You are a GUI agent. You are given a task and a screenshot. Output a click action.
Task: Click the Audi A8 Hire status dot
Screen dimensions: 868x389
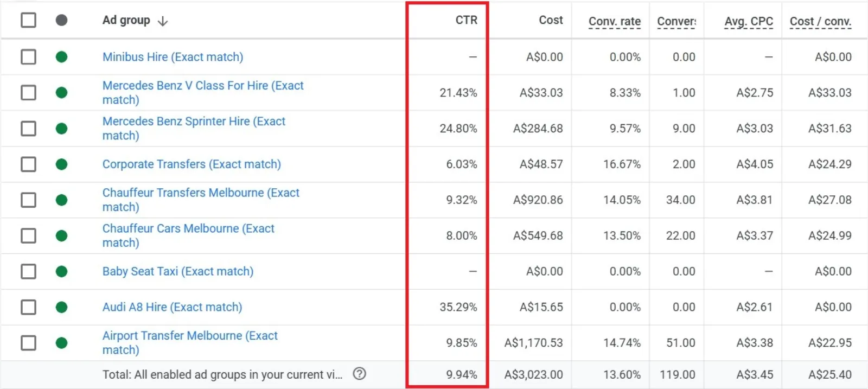pos(62,307)
